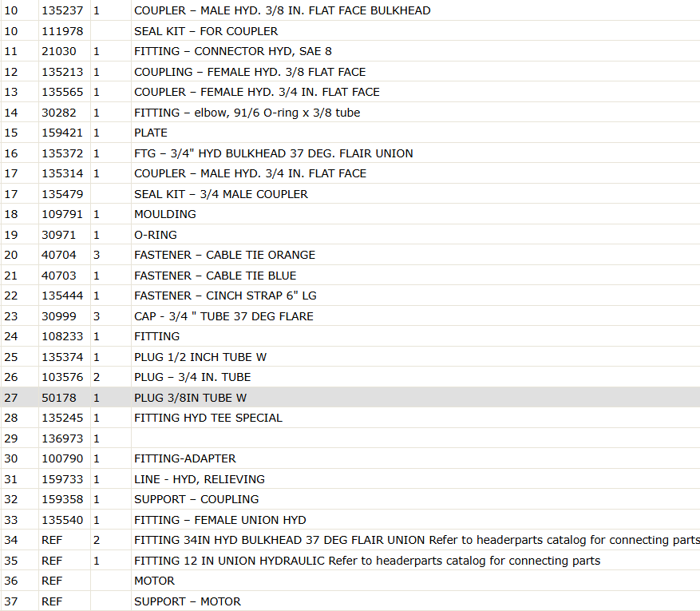Image resolution: width=700 pixels, height=611 pixels.
Task: Select the highlighted PLUG 3/8IN TUBE W row
Action: [x=350, y=398]
